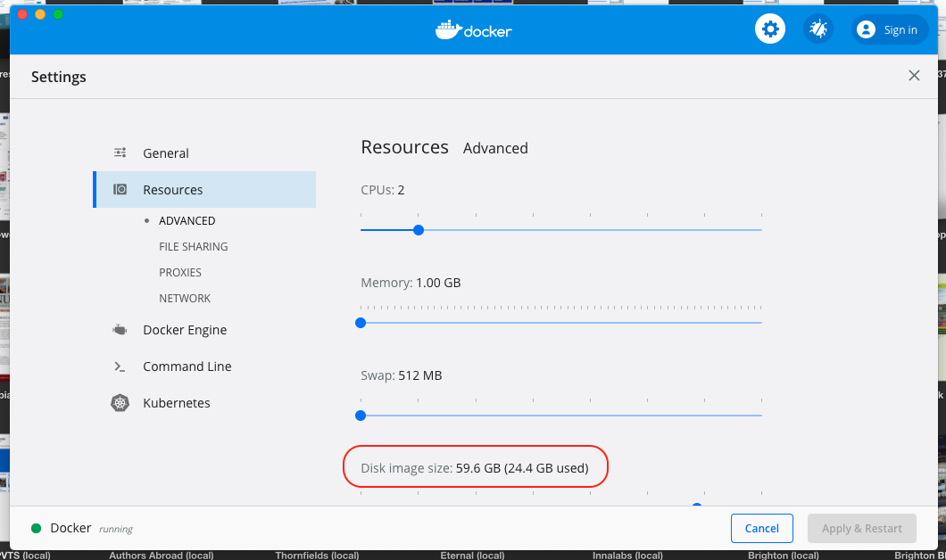Click the 'Memory: 1.00 GB' label
Image resolution: width=946 pixels, height=560 pixels.
(x=411, y=283)
